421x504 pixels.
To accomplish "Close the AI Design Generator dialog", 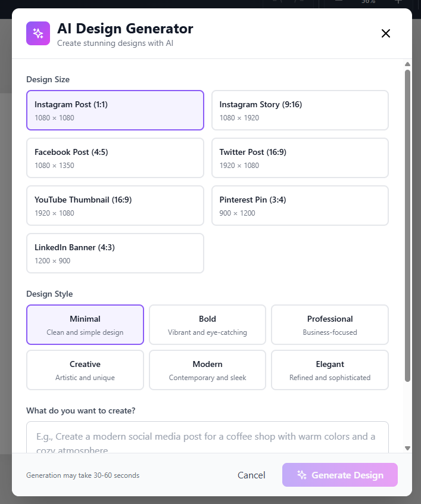I will pos(386,33).
